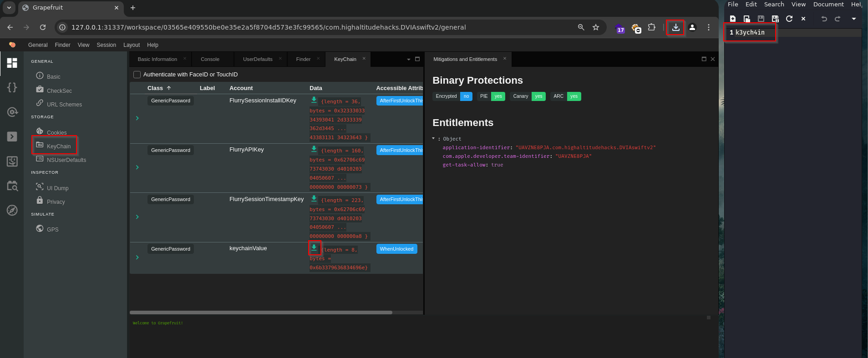Click the WhenUnlocked attribute badge
The width and height of the screenshot is (868, 358).
(x=396, y=249)
